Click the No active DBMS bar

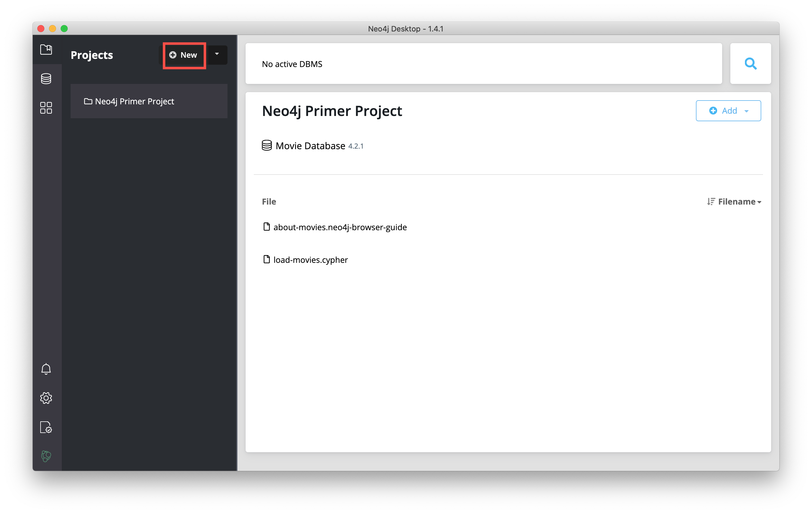pyautogui.click(x=484, y=63)
